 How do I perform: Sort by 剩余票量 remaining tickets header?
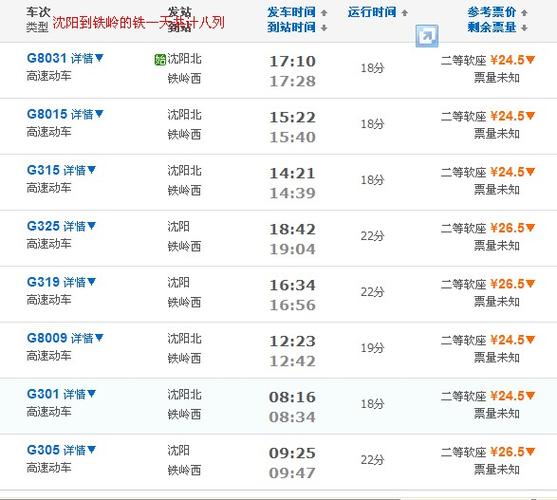[x=492, y=27]
